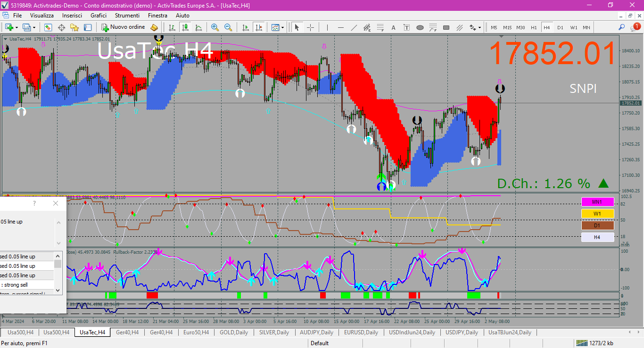Image resolution: width=644 pixels, height=348 pixels.
Task: Open the Indicators list icon
Action: [275, 27]
